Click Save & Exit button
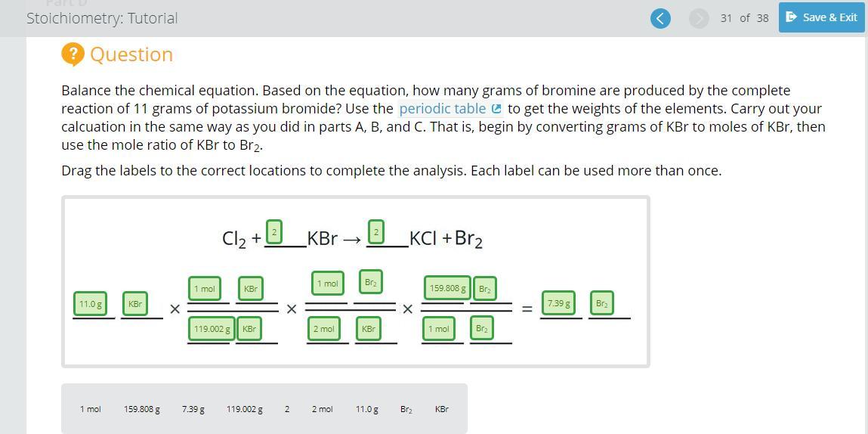Viewport: 868px width, 434px height. pos(821,17)
